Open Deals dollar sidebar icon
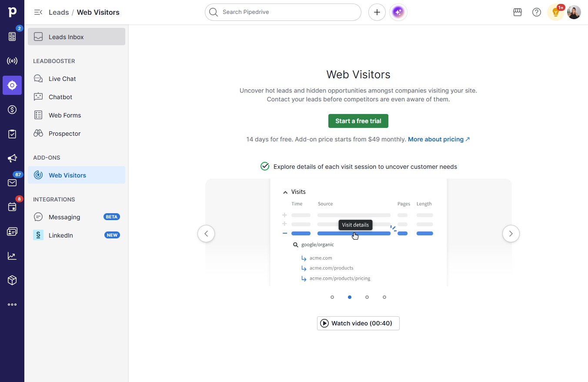588x382 pixels. tap(12, 110)
